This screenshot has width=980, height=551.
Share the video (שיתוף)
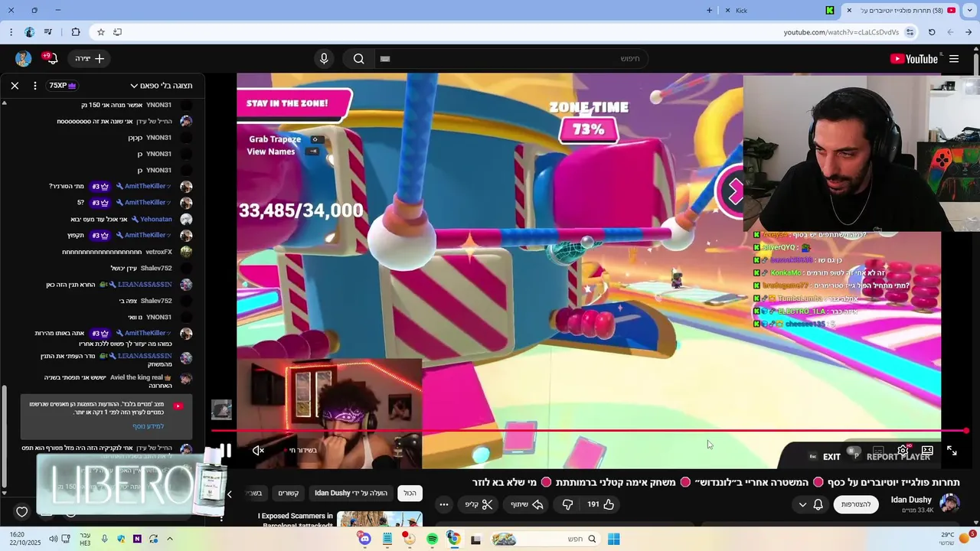527,504
